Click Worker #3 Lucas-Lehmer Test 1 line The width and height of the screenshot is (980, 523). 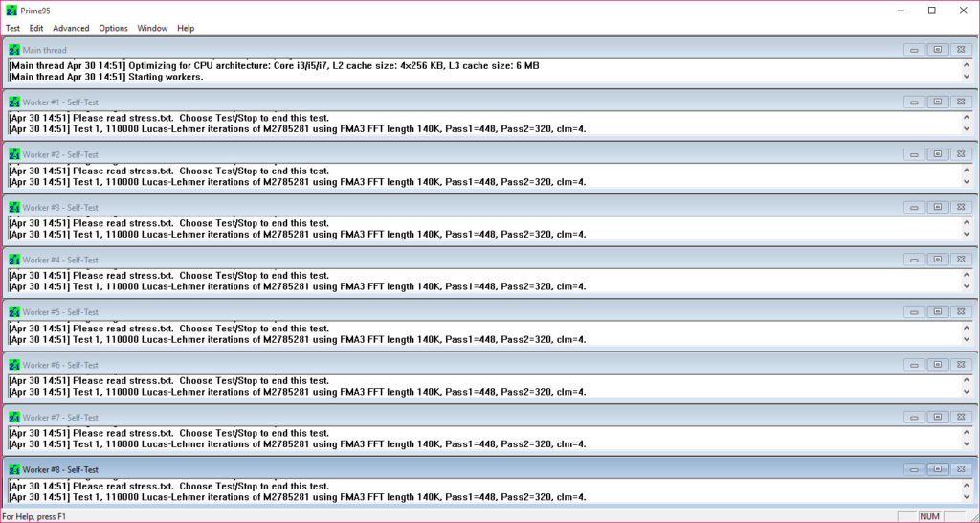pyautogui.click(x=298, y=235)
